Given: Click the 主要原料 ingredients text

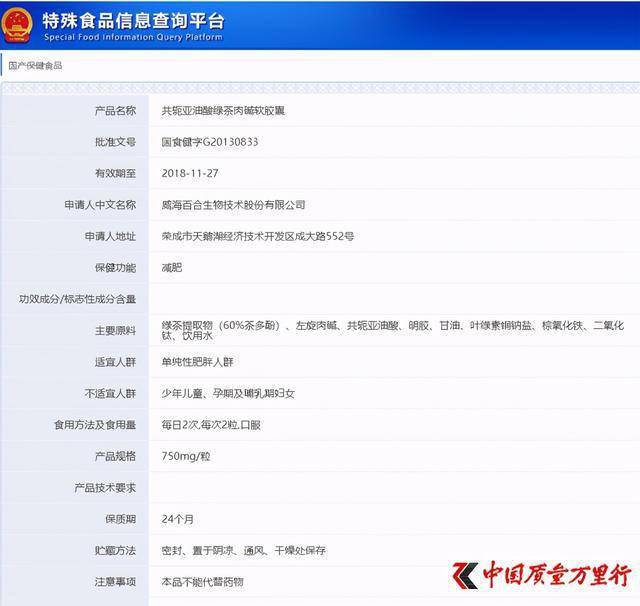Looking at the screenshot, I should [x=393, y=331].
